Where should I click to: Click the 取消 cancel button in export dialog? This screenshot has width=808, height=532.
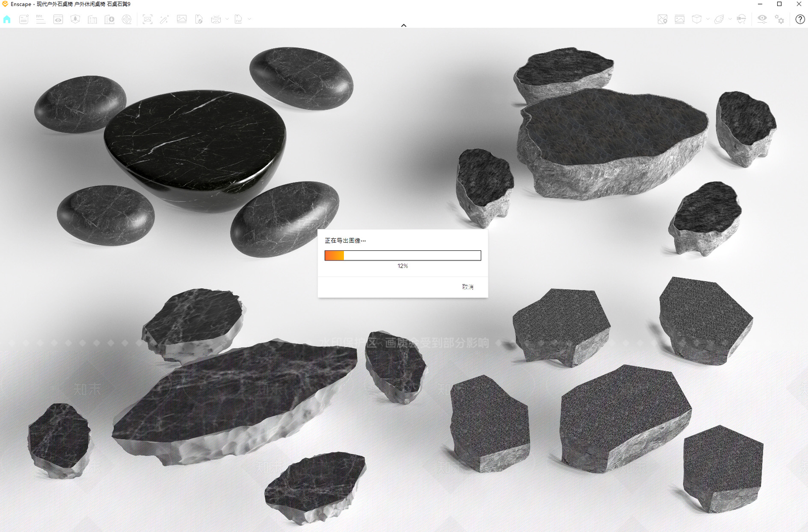[468, 287]
